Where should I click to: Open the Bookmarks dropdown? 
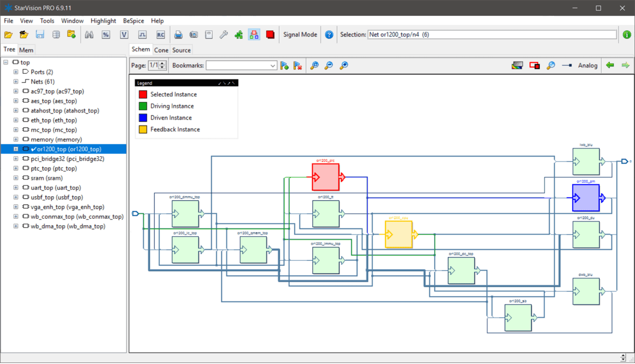[273, 65]
